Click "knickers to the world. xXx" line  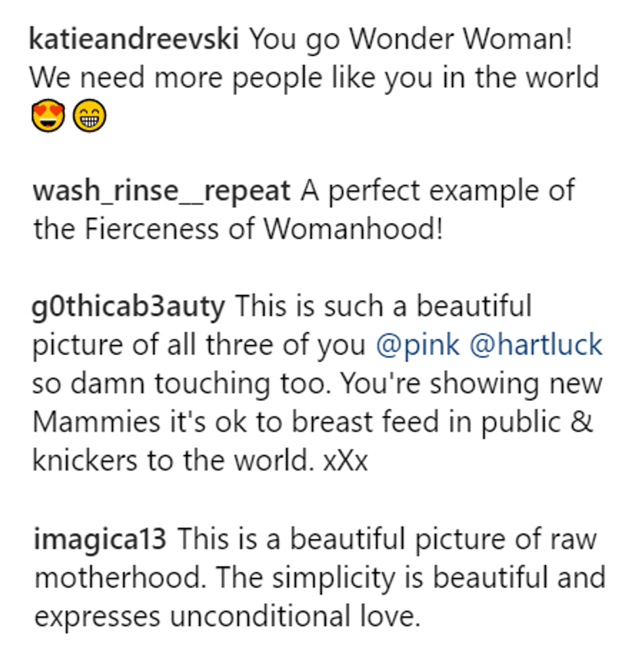[199, 460]
